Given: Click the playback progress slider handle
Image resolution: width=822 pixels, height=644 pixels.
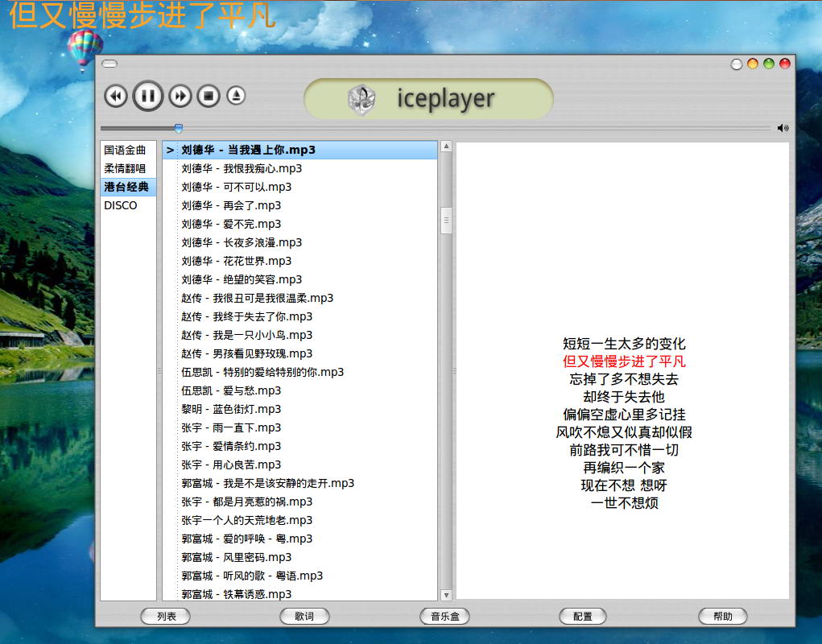Looking at the screenshot, I should coord(179,128).
